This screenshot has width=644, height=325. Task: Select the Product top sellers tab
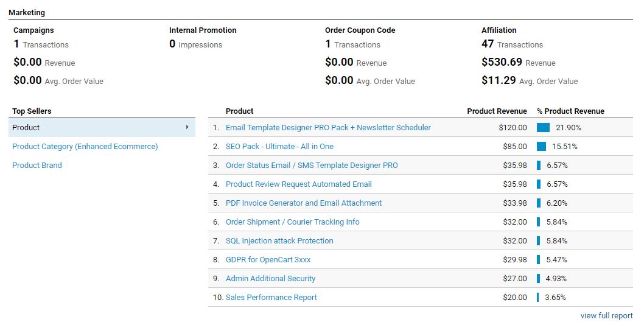(102, 127)
